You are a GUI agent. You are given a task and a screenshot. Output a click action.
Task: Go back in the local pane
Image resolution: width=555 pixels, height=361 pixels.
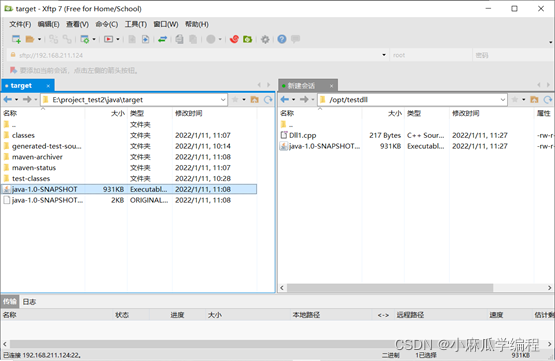(x=8, y=99)
